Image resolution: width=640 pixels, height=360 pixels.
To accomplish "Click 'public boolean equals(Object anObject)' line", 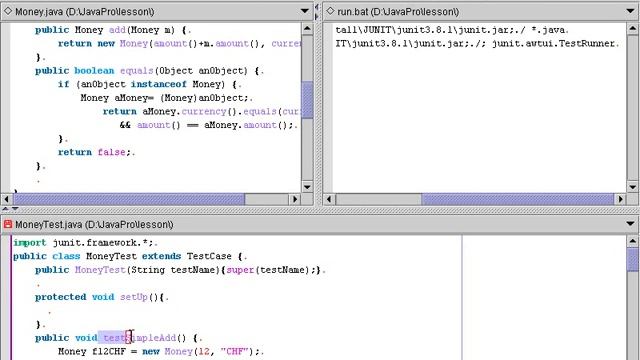I will (149, 71).
